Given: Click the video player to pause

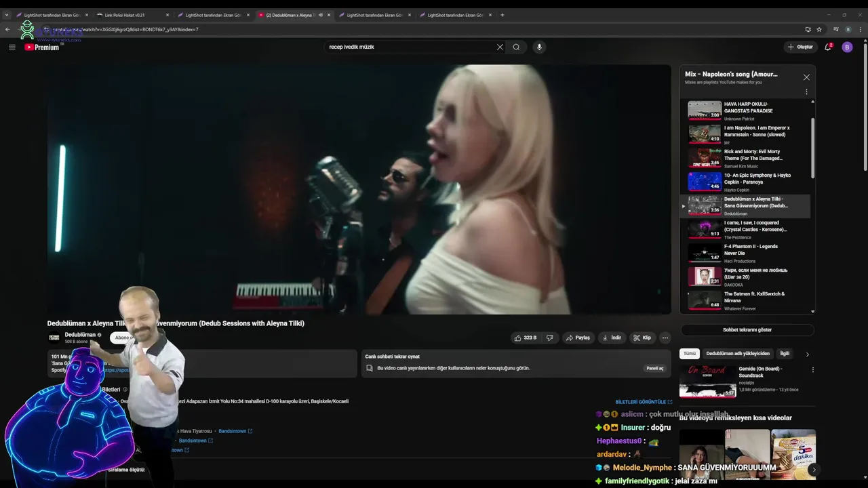Looking at the screenshot, I should pos(359,189).
